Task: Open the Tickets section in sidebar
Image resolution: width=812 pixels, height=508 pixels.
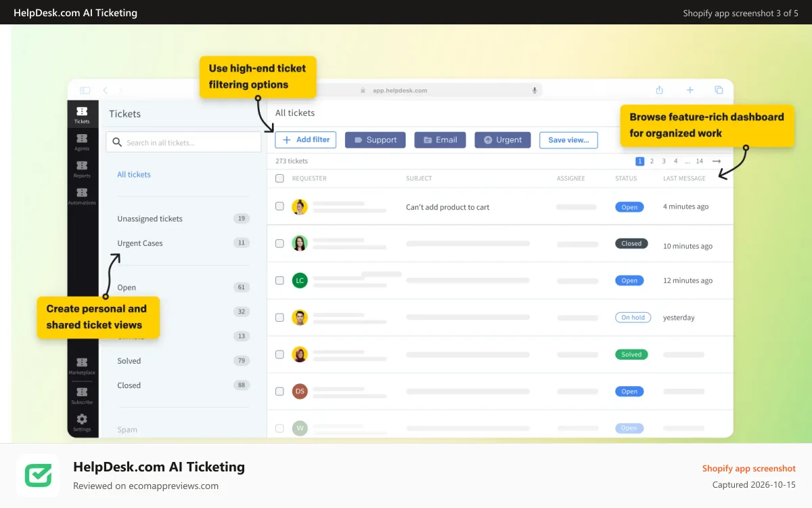Action: point(82,114)
